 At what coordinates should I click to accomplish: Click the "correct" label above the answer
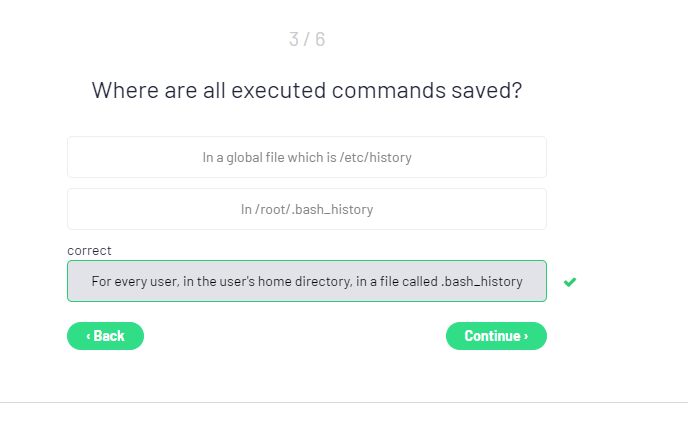point(89,250)
